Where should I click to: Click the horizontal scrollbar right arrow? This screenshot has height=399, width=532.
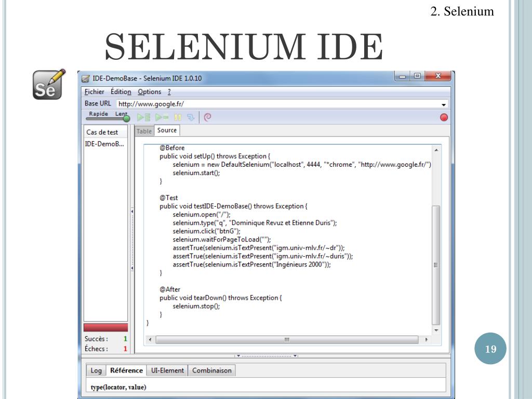(426, 339)
